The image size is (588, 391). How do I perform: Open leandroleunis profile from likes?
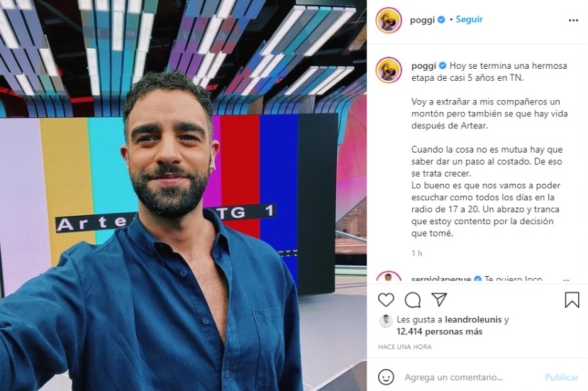(473, 320)
